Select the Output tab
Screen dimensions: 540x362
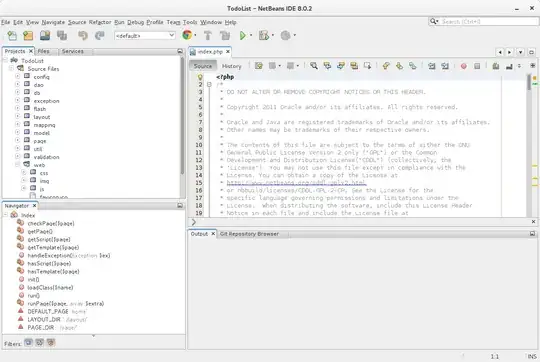[199, 234]
